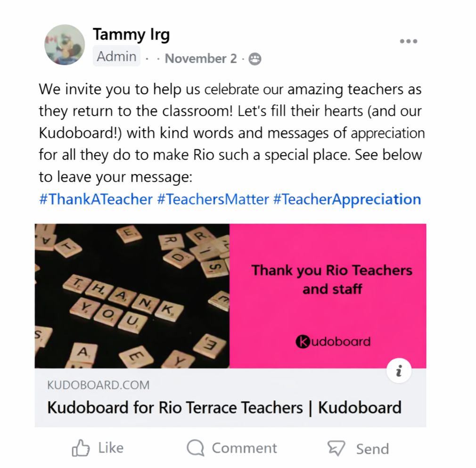
Task: Click the group audience privacy icon
Action: (254, 59)
